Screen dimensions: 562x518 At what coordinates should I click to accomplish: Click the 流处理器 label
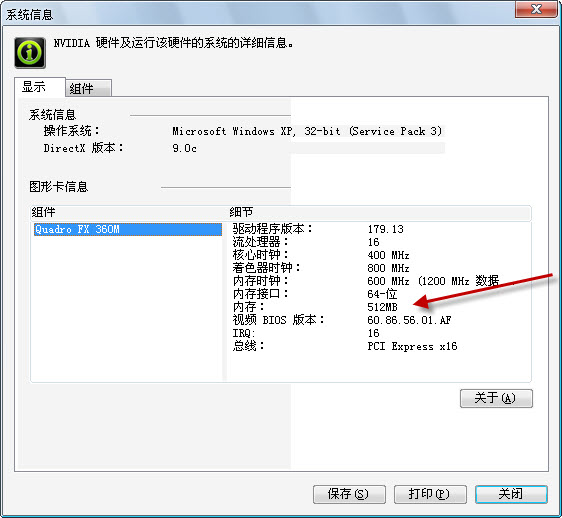click(260, 242)
